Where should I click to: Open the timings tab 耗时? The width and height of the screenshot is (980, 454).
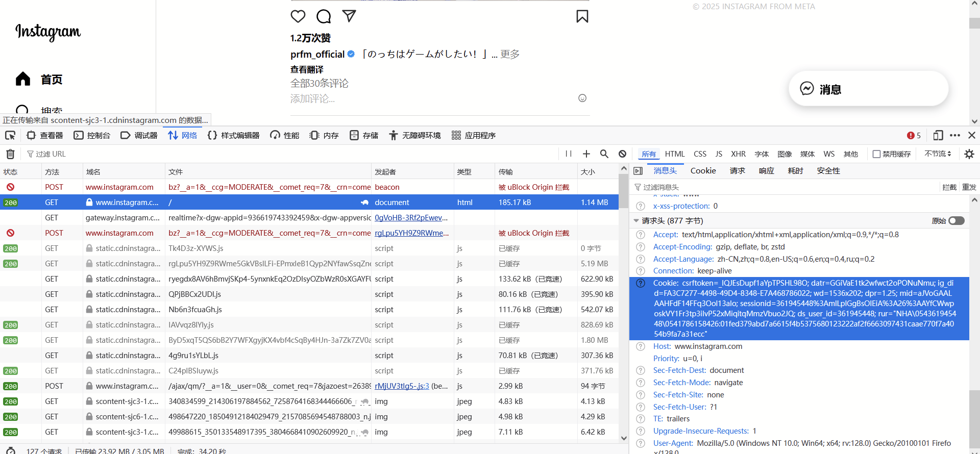click(795, 171)
